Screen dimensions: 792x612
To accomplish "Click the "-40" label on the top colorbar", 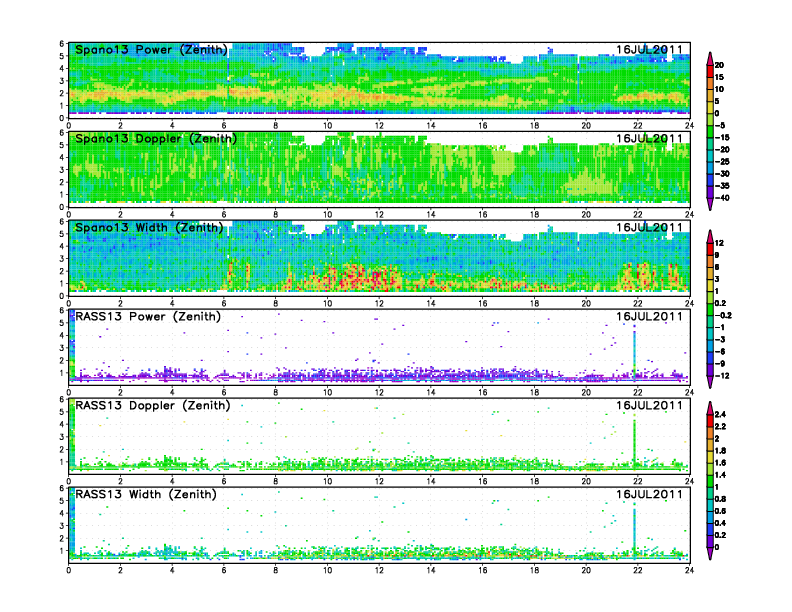I will [x=722, y=198].
